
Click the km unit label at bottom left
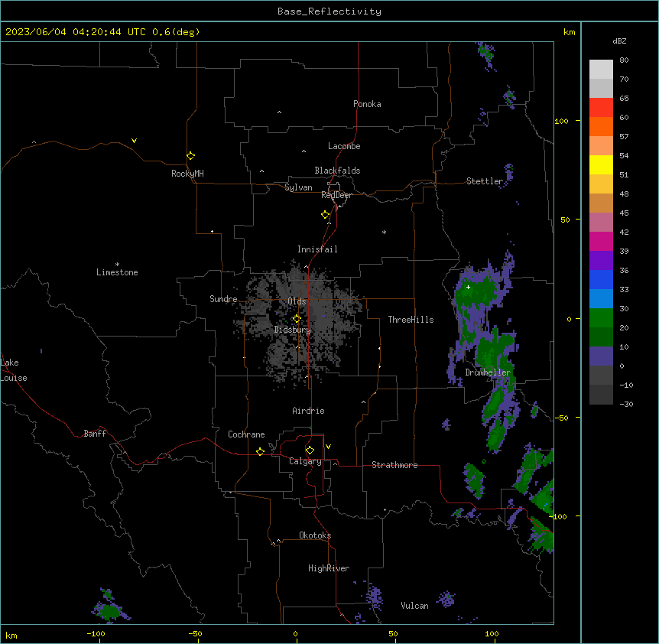[x=11, y=635]
